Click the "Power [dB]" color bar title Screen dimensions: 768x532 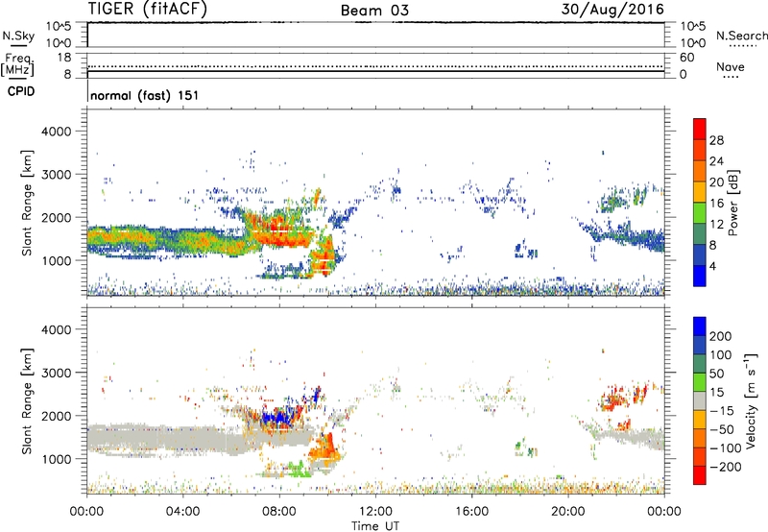pyautogui.click(x=732, y=203)
